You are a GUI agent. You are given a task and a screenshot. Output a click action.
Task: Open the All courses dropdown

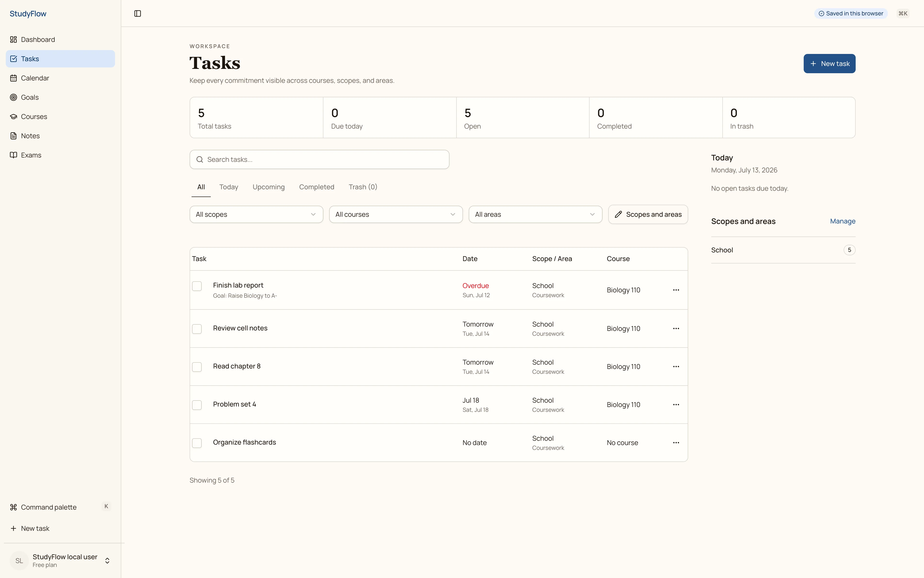(396, 214)
